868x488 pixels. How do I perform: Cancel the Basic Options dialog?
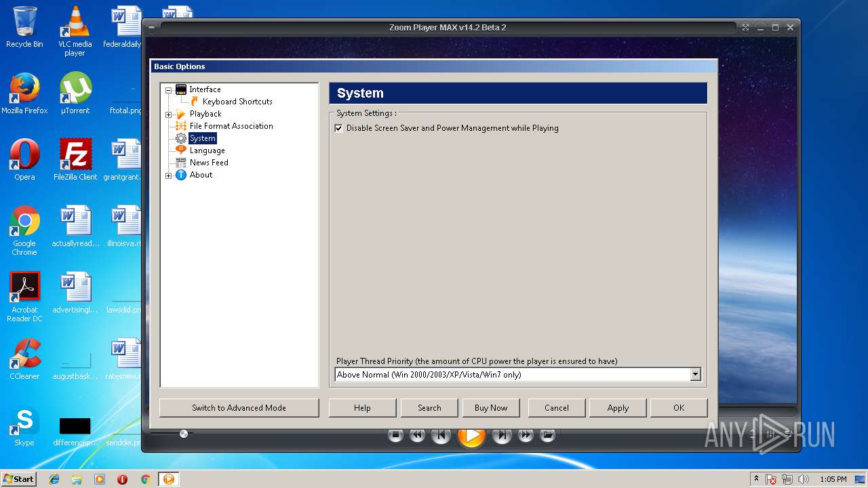pyautogui.click(x=557, y=408)
